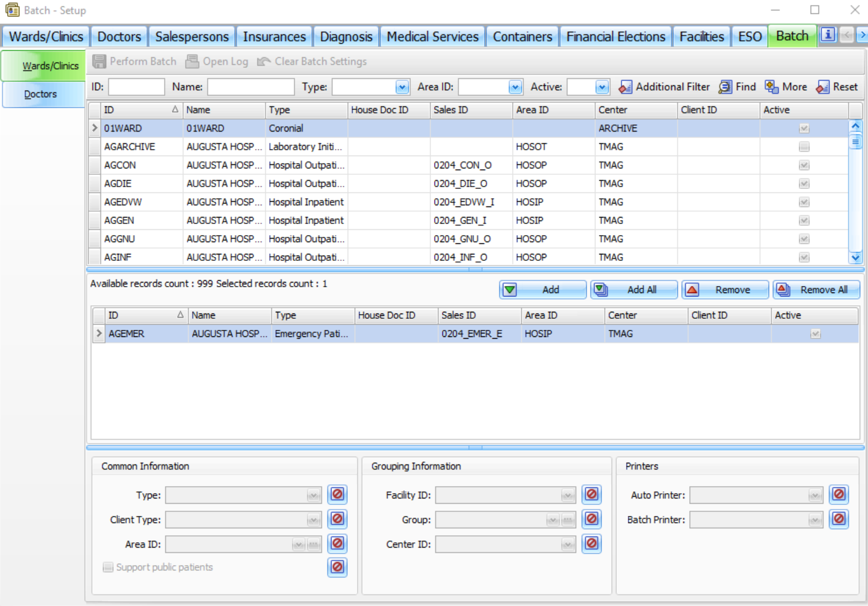Open the Financial Elections tab
Viewport: 868px width, 606px height.
(615, 36)
